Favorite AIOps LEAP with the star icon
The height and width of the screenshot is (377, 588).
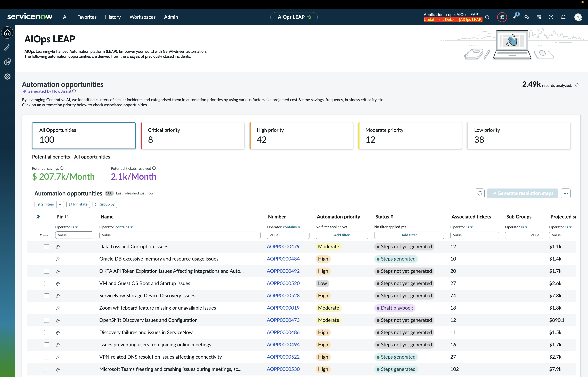click(x=309, y=17)
